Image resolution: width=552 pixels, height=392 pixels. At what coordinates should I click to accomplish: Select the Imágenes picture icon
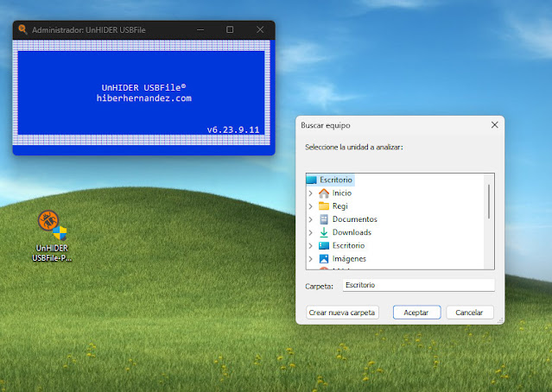point(324,259)
